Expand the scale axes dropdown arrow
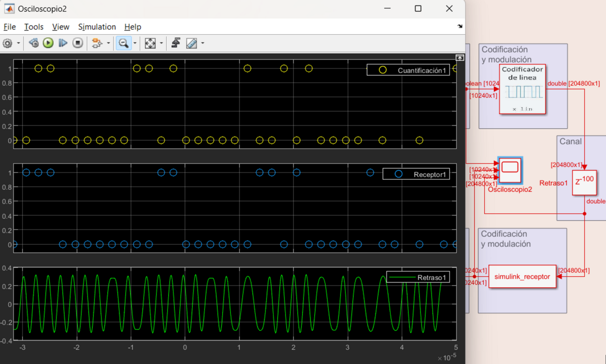This screenshot has height=364, width=606. [162, 43]
